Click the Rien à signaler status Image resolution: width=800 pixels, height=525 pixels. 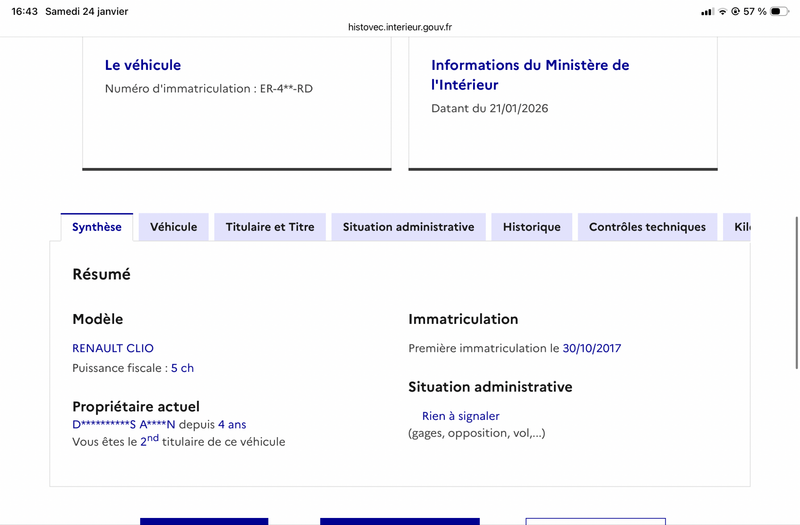click(460, 416)
